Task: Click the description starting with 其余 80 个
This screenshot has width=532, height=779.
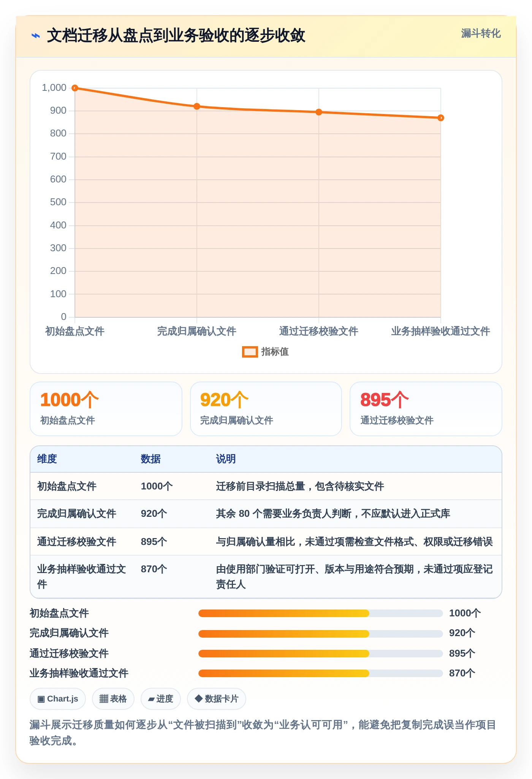Action: pos(333,514)
